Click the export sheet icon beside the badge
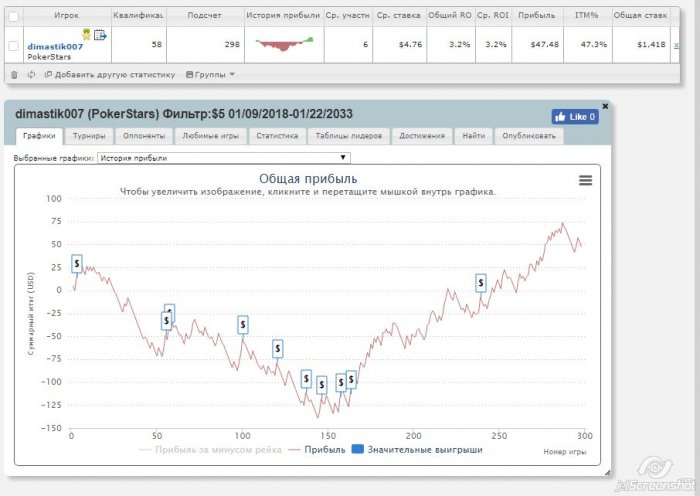This screenshot has width=700, height=496. click(100, 34)
